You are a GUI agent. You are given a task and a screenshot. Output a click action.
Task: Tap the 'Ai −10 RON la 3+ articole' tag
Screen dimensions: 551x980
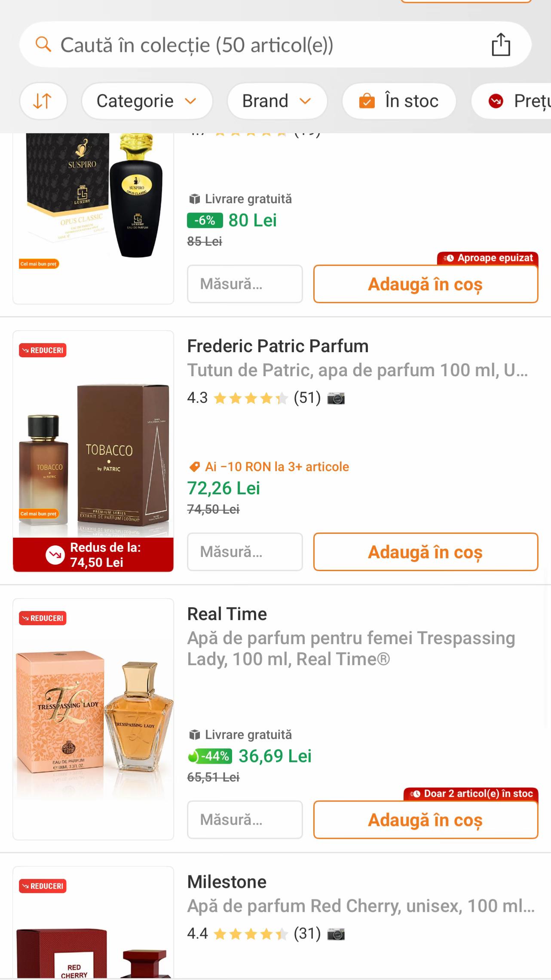[x=269, y=467]
